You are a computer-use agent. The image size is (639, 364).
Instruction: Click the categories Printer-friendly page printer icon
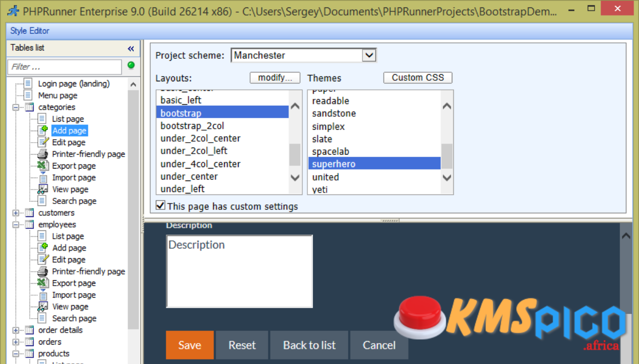click(43, 154)
